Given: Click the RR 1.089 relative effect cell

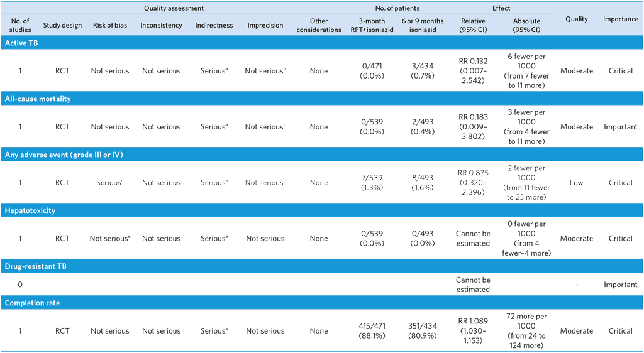Looking at the screenshot, I should pos(473,331).
